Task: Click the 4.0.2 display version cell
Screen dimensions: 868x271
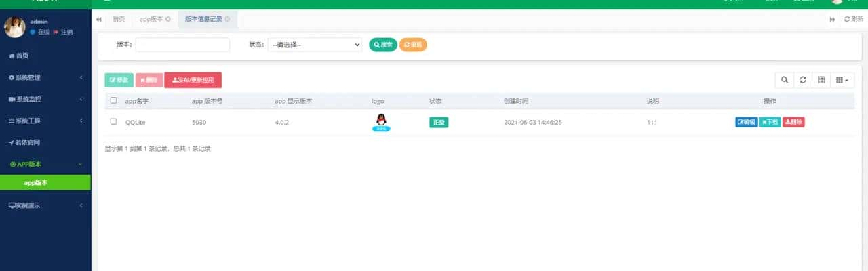Action: tap(282, 123)
